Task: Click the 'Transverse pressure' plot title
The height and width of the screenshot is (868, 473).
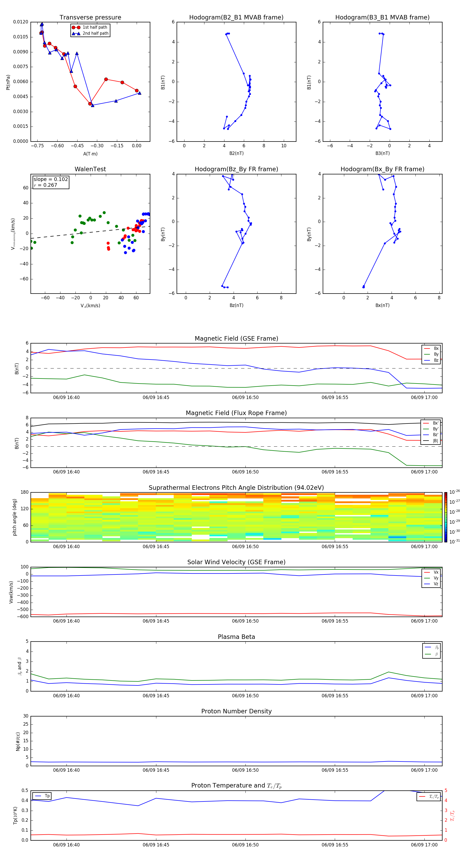Action: [90, 18]
